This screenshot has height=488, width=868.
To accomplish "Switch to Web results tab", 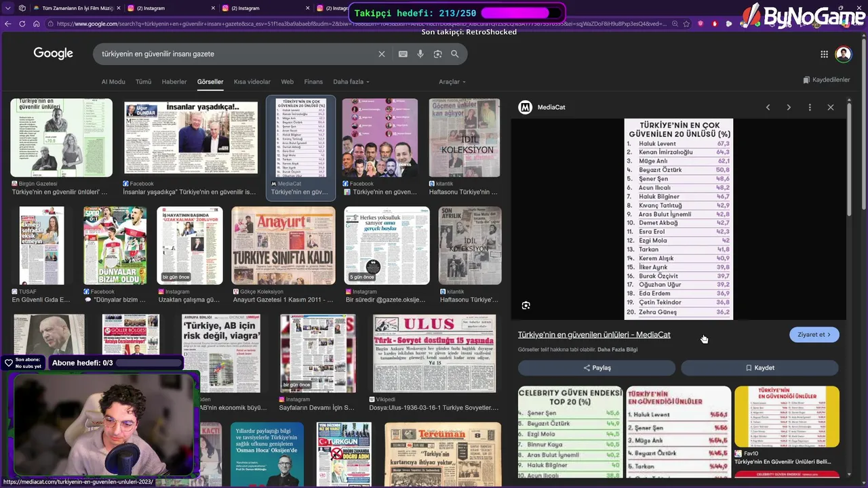I will [x=288, y=81].
